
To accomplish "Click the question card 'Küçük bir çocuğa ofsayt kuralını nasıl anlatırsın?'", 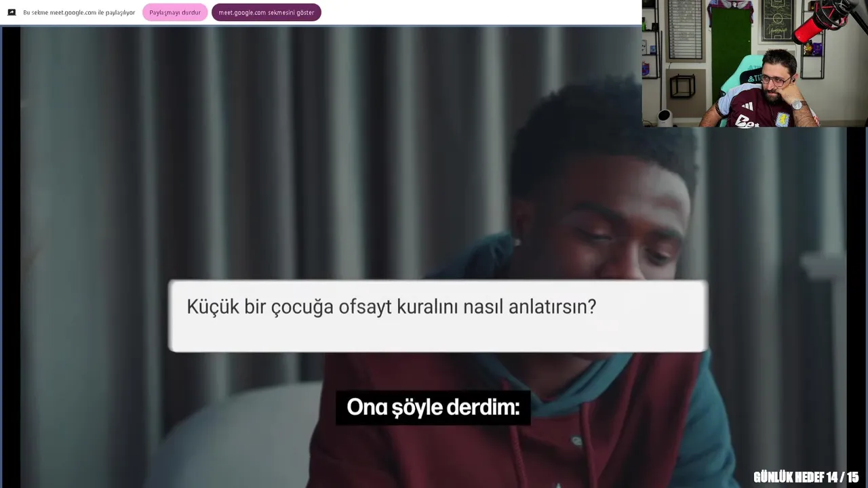I will (x=438, y=316).
